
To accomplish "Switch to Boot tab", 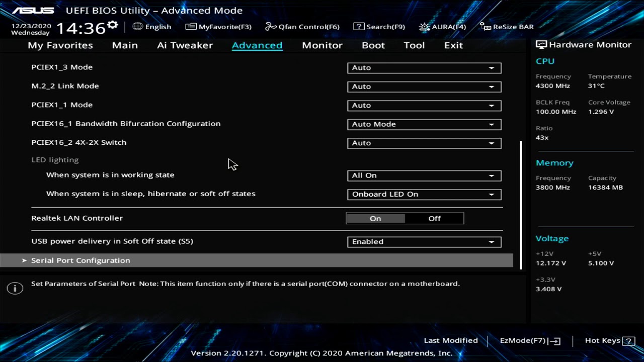I will tap(373, 45).
